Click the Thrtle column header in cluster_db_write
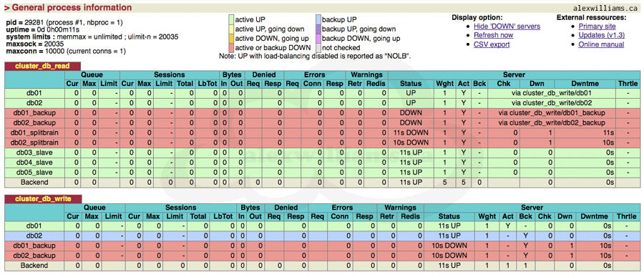This screenshot has height=275, width=644. (626, 216)
